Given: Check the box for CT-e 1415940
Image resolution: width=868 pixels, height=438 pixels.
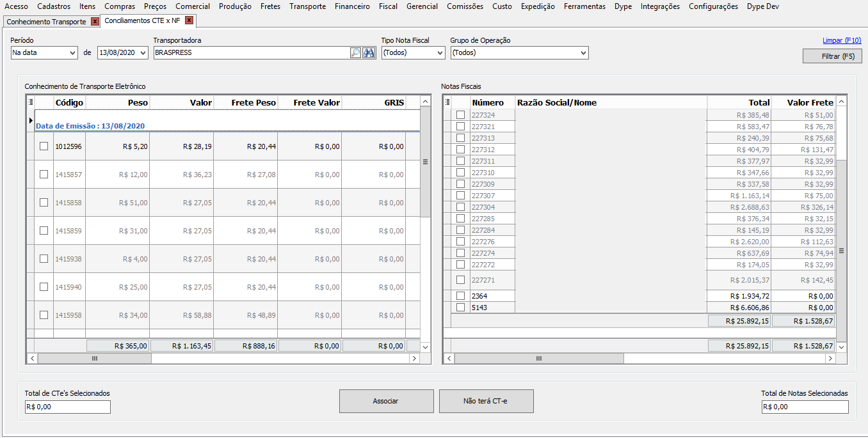Looking at the screenshot, I should tap(44, 286).
